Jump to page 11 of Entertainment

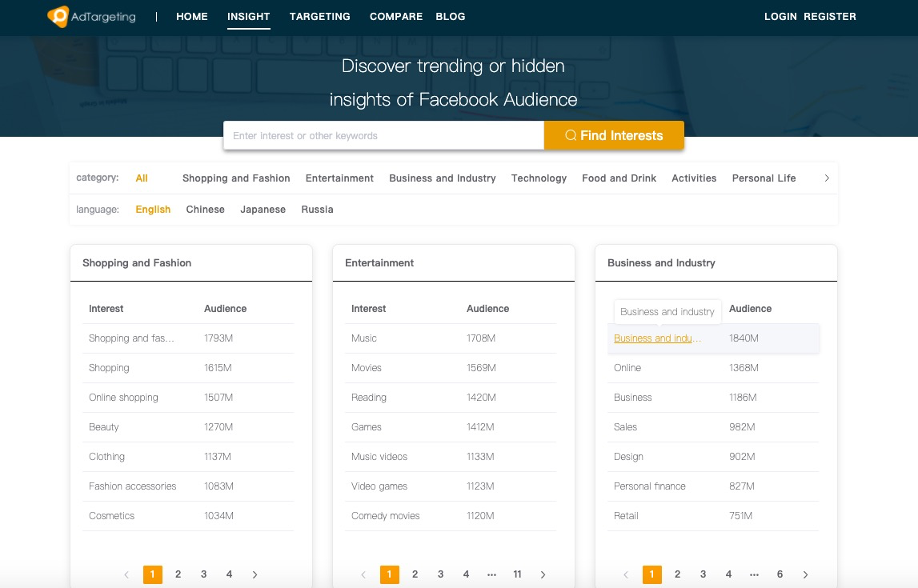[517, 574]
